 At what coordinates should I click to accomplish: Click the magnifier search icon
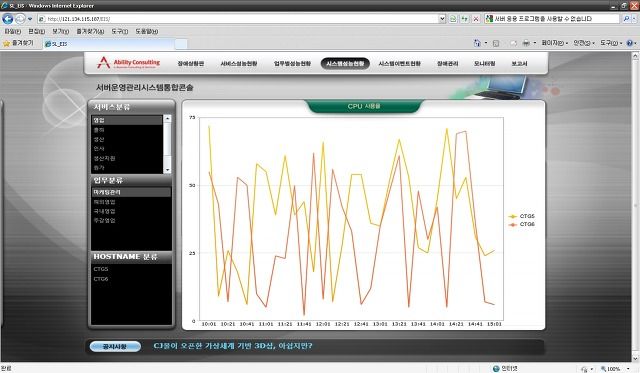(x=627, y=19)
